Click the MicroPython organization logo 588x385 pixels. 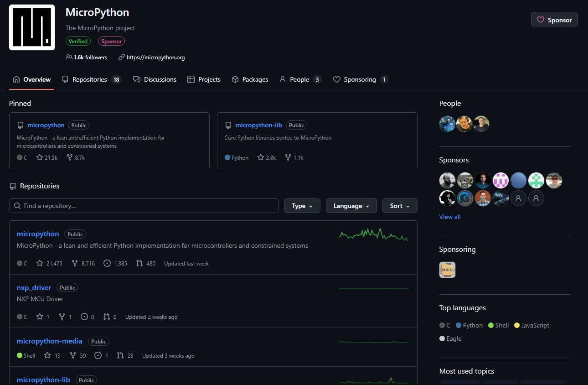click(31, 27)
